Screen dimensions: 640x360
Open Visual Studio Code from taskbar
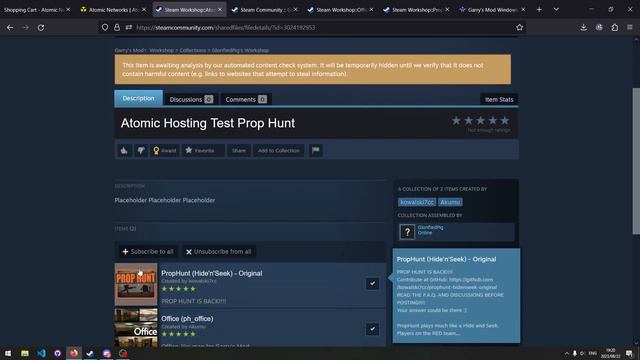41,353
